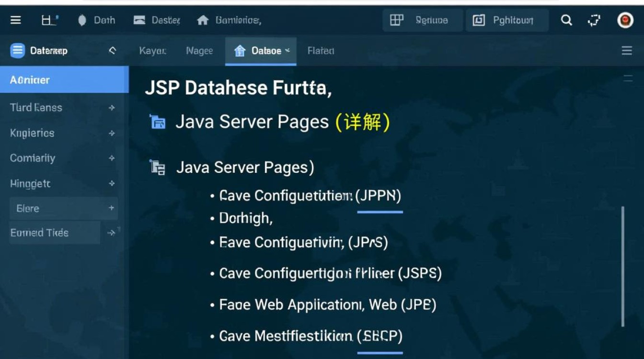This screenshot has width=644, height=359.
Task: Toggle the Elere item with plus control
Action: 111,208
